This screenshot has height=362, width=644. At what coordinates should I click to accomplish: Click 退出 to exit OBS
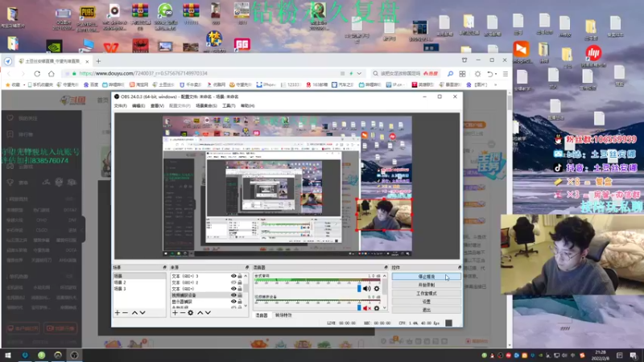(427, 310)
